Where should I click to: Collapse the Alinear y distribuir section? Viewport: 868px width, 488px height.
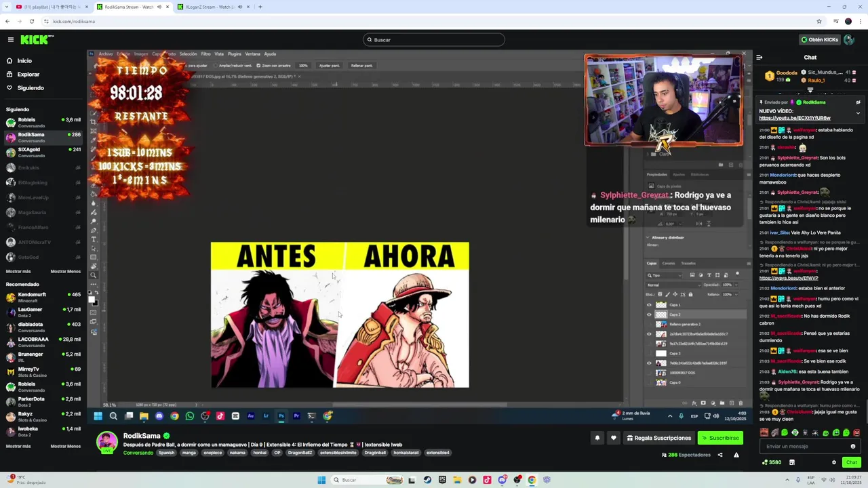(x=648, y=238)
